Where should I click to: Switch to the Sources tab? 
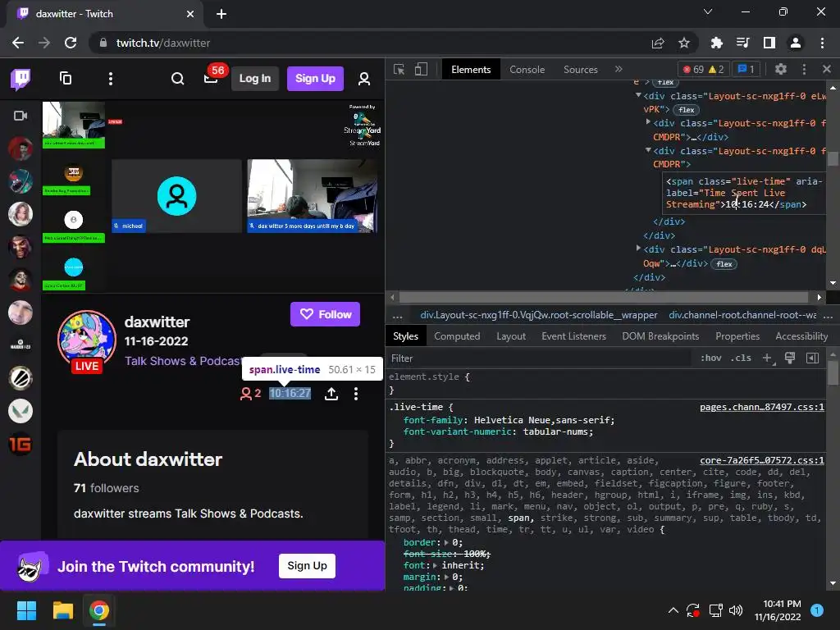(580, 70)
